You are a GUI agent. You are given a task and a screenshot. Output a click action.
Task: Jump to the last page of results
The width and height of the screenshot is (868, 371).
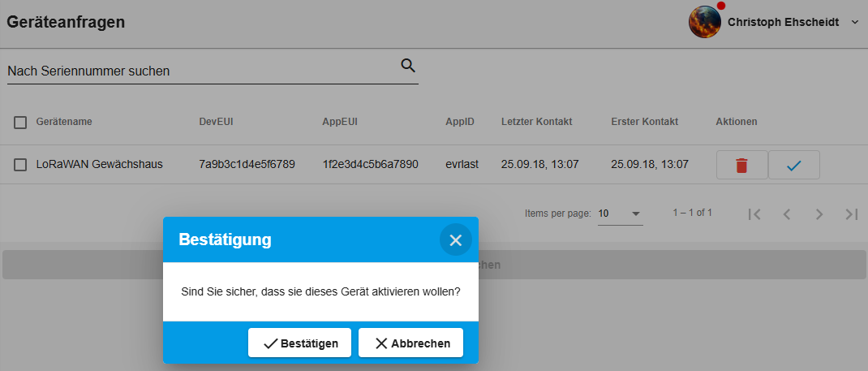click(x=851, y=214)
